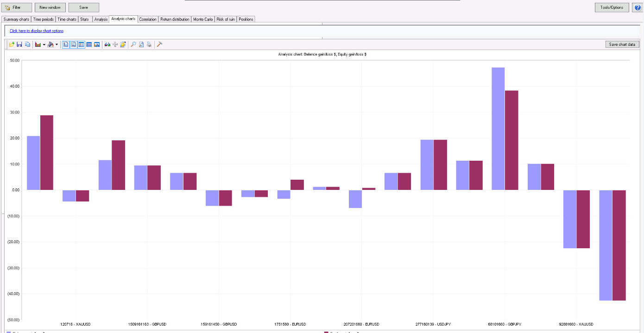Click the maroon equity legend swatch
The height and width of the screenshot is (333, 644).
[x=326, y=332]
